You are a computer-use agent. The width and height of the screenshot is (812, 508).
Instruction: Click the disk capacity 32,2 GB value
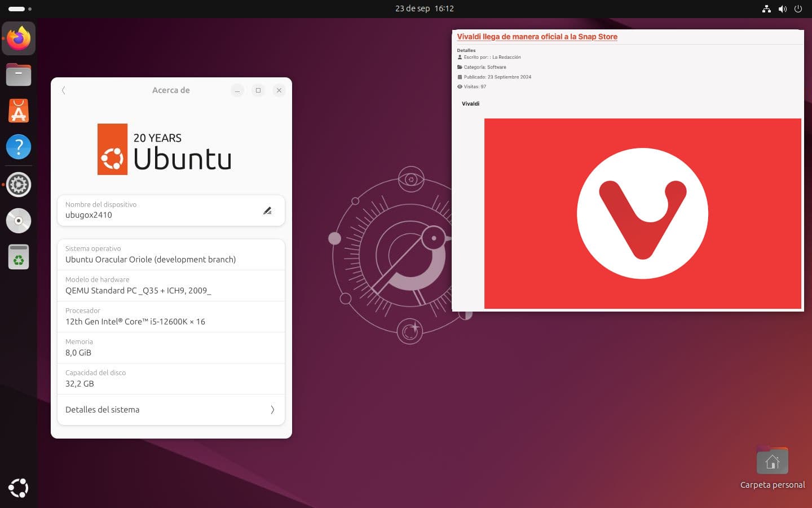pyautogui.click(x=80, y=384)
